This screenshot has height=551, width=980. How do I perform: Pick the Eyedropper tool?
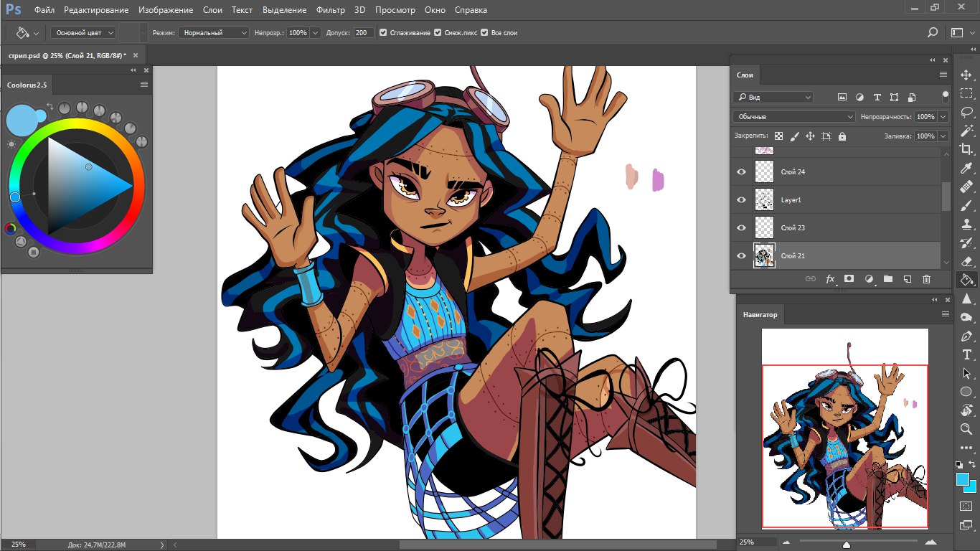point(966,169)
